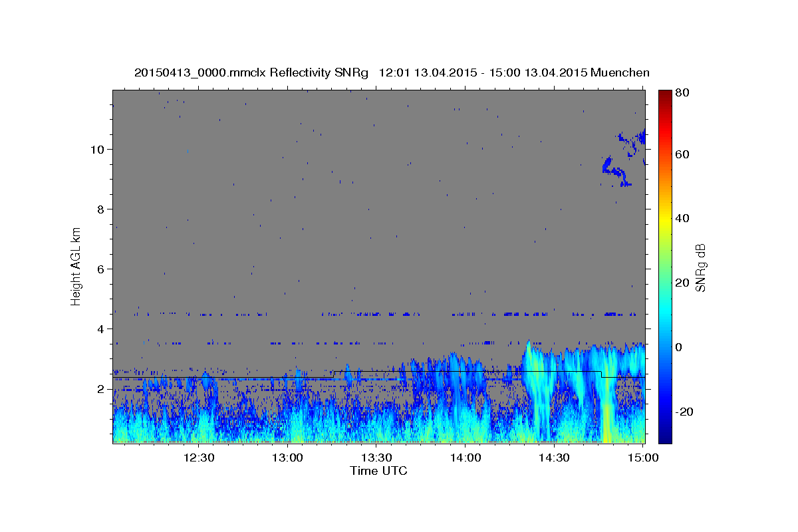Screen dimensions: 798x532
Task: Click the tall cyan echo column near 14:20
Action: (x=536, y=389)
